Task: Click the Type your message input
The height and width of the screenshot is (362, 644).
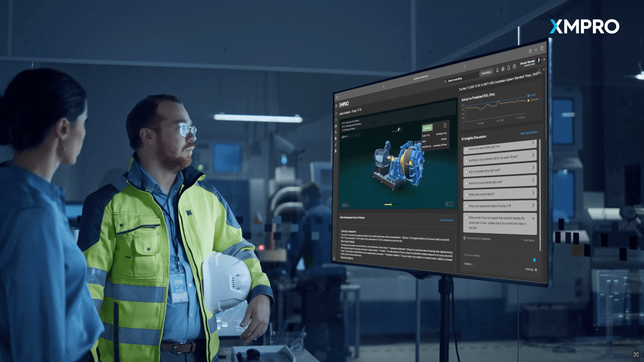Action: 496,256
